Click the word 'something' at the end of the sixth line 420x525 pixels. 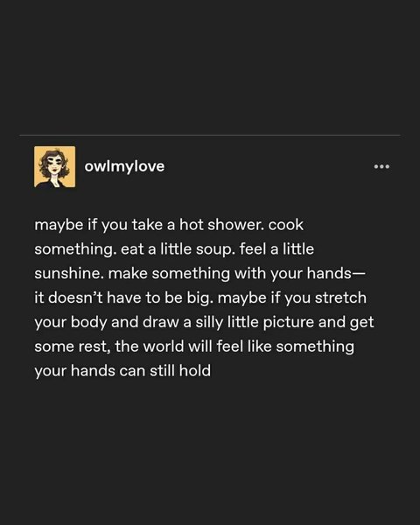pyautogui.click(x=315, y=346)
